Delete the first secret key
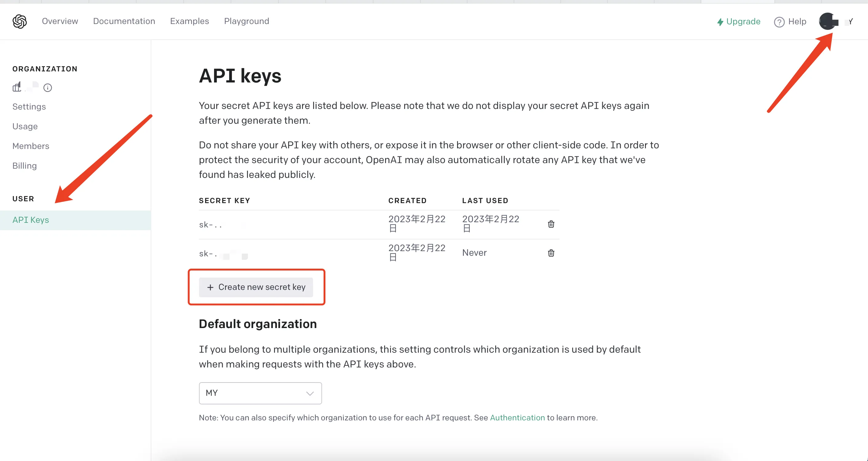 coord(551,224)
